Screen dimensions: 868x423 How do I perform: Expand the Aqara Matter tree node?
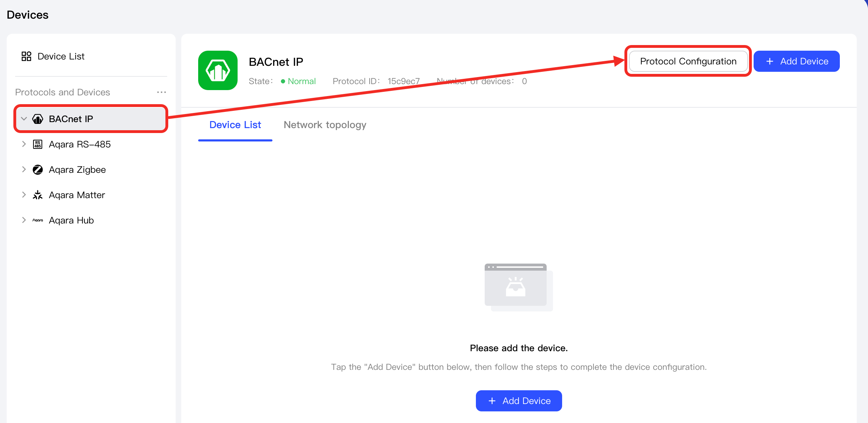click(x=24, y=195)
